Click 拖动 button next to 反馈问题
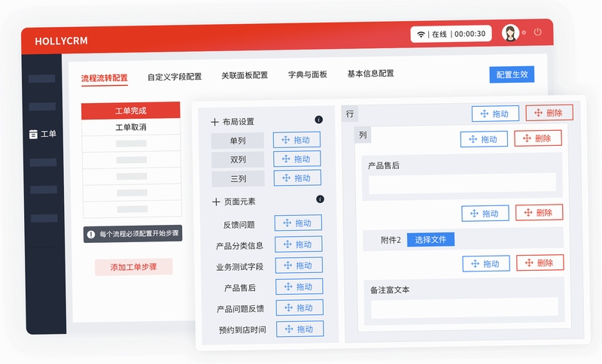This screenshot has height=364, width=602. pos(298,223)
